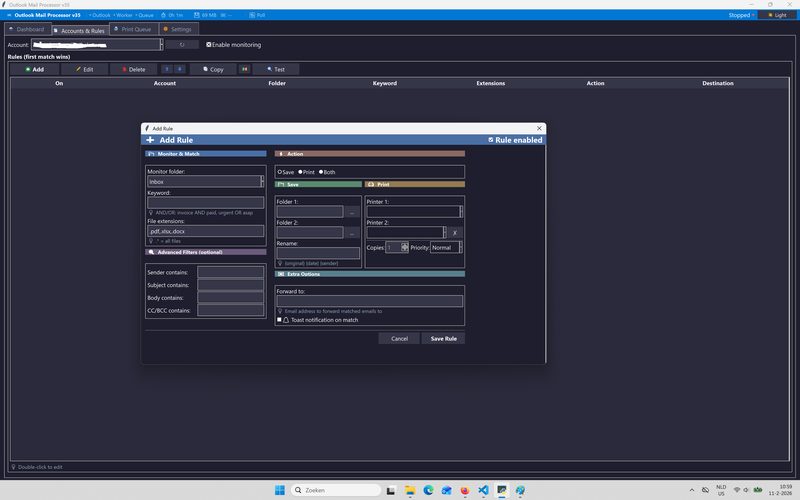Screen dimensions: 800x500
Task: Close the Add Rule dialog
Action: click(x=539, y=129)
